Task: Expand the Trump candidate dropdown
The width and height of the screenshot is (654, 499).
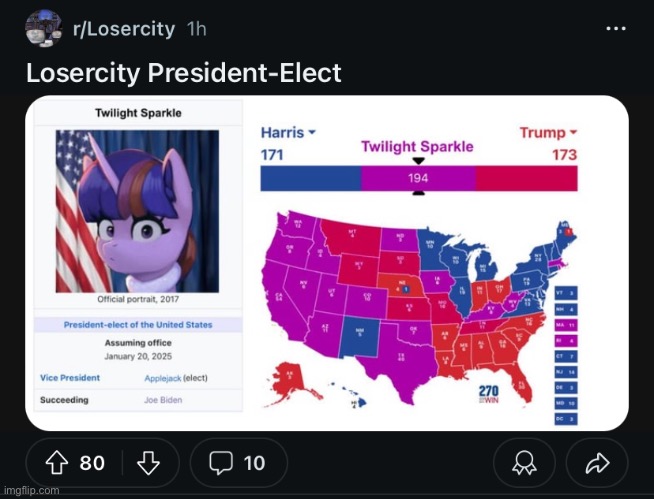Action: pyautogui.click(x=548, y=133)
